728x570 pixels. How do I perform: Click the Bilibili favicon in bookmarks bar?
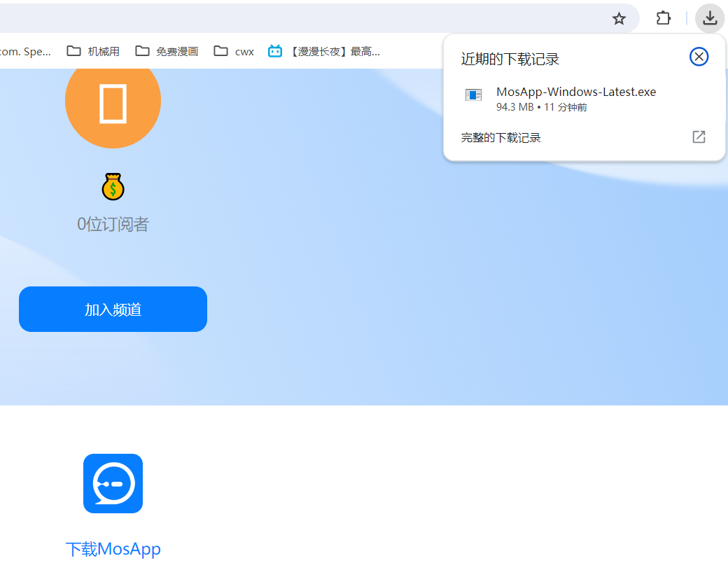click(275, 51)
